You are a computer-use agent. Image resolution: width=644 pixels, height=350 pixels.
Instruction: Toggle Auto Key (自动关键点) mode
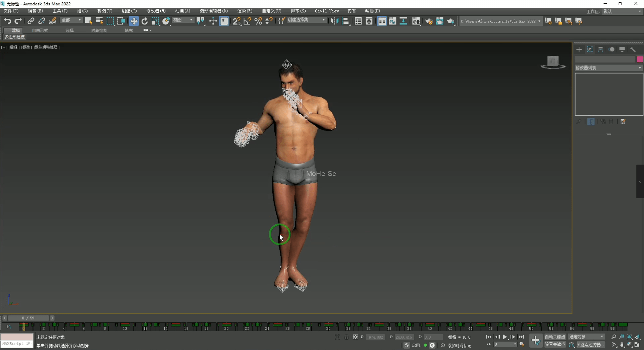click(555, 337)
